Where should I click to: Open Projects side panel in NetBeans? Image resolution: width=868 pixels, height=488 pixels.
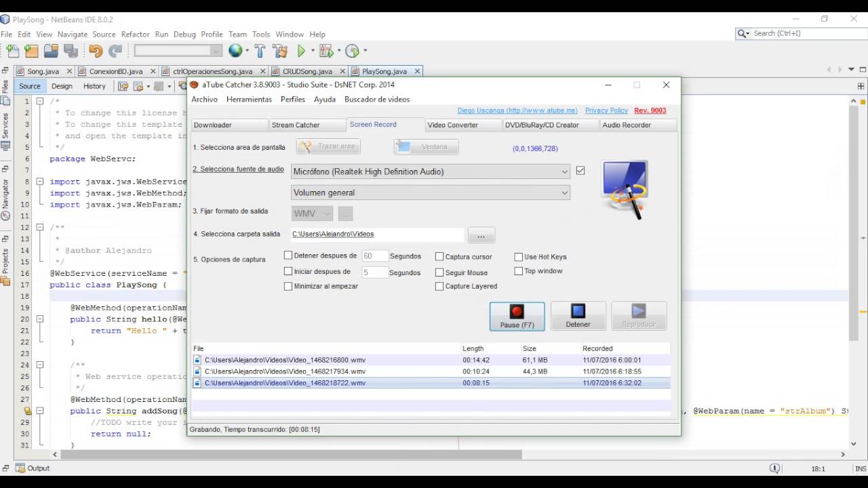(x=5, y=260)
